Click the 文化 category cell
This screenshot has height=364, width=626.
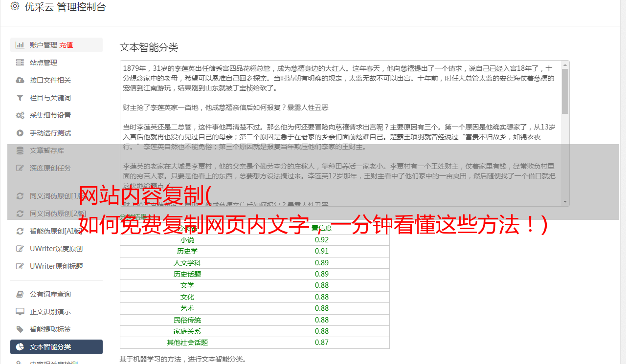(187, 297)
